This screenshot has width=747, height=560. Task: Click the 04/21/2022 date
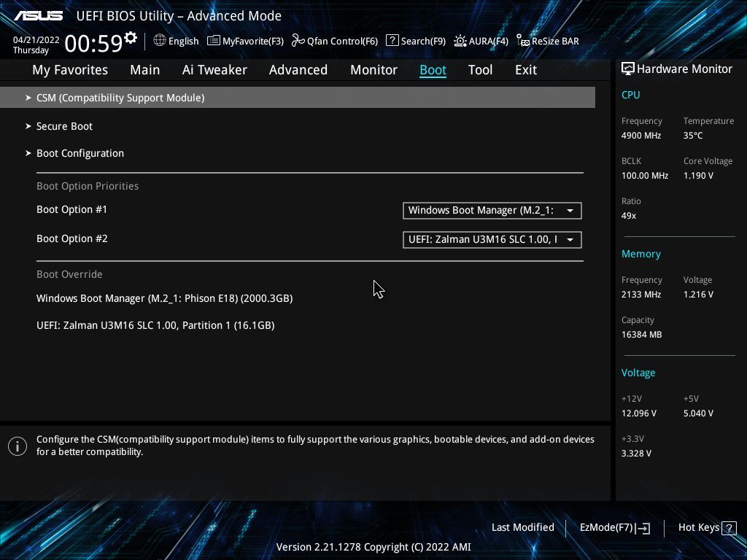coord(36,40)
